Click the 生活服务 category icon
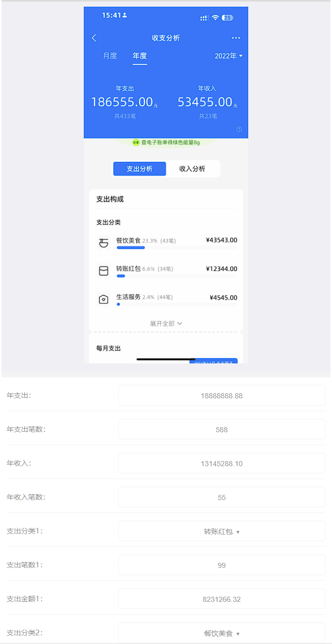The image size is (332, 644). (103, 300)
